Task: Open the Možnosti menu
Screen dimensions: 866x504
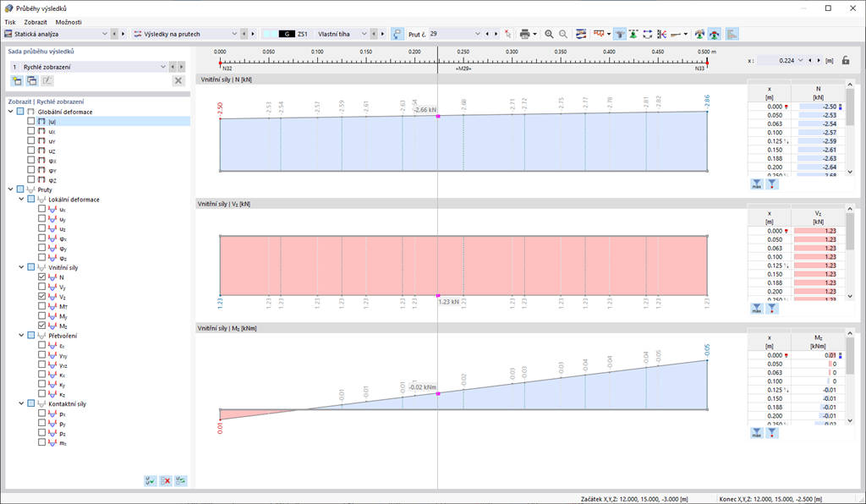Action: 69,22
